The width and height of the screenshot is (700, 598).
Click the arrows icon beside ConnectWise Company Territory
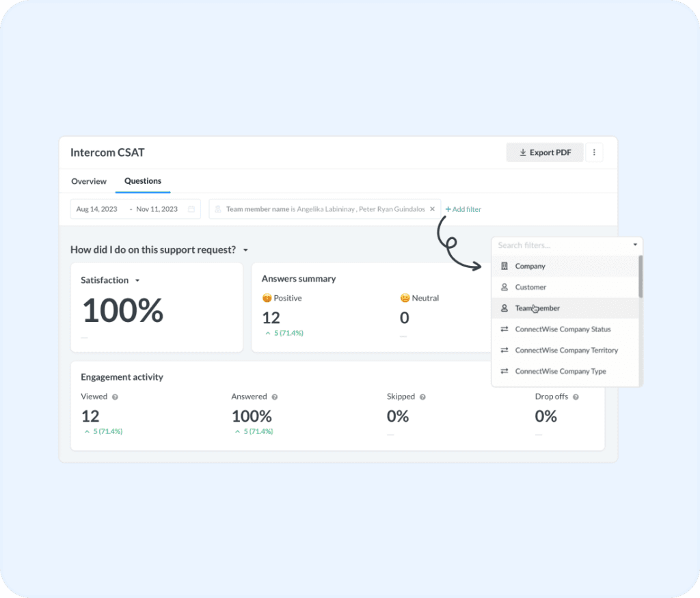coord(505,350)
